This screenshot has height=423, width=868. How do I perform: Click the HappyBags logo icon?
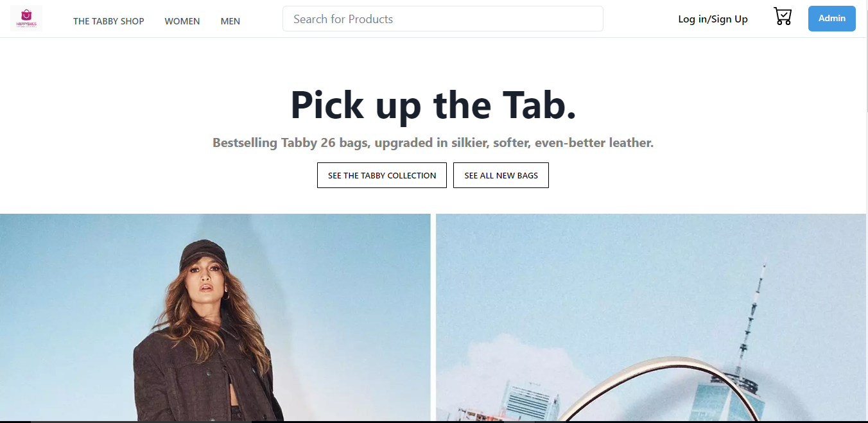(26, 18)
